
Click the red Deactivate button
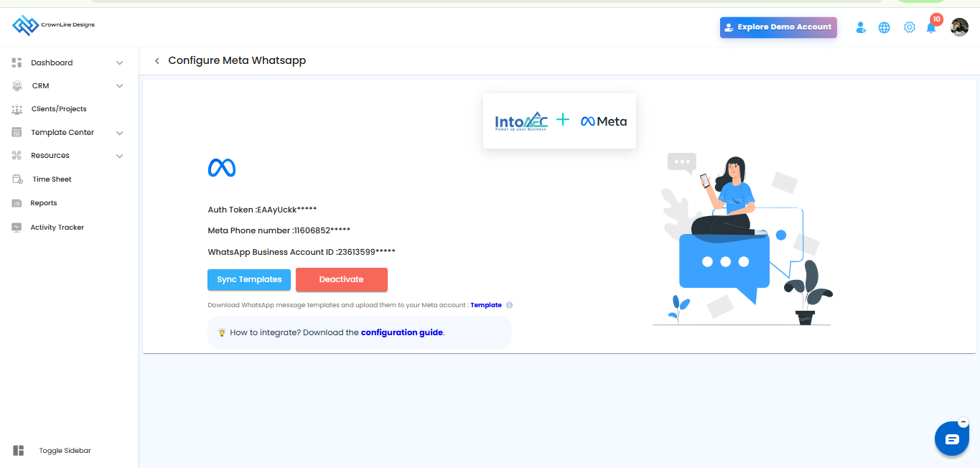pos(342,279)
